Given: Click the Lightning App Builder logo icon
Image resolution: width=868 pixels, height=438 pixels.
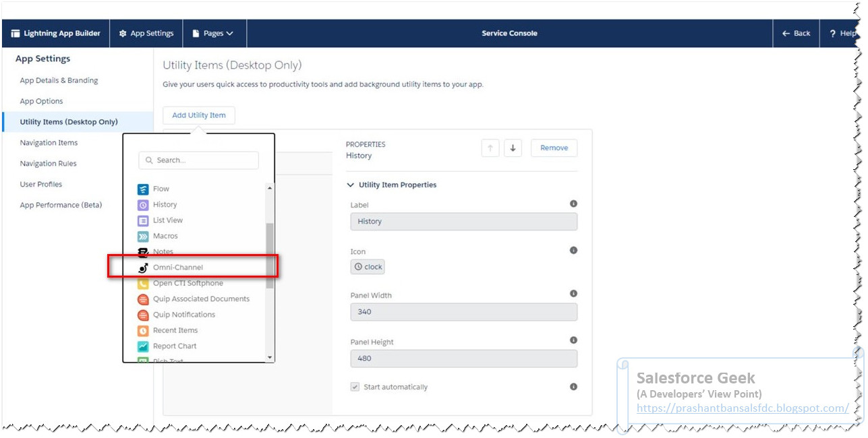Looking at the screenshot, I should (16, 34).
